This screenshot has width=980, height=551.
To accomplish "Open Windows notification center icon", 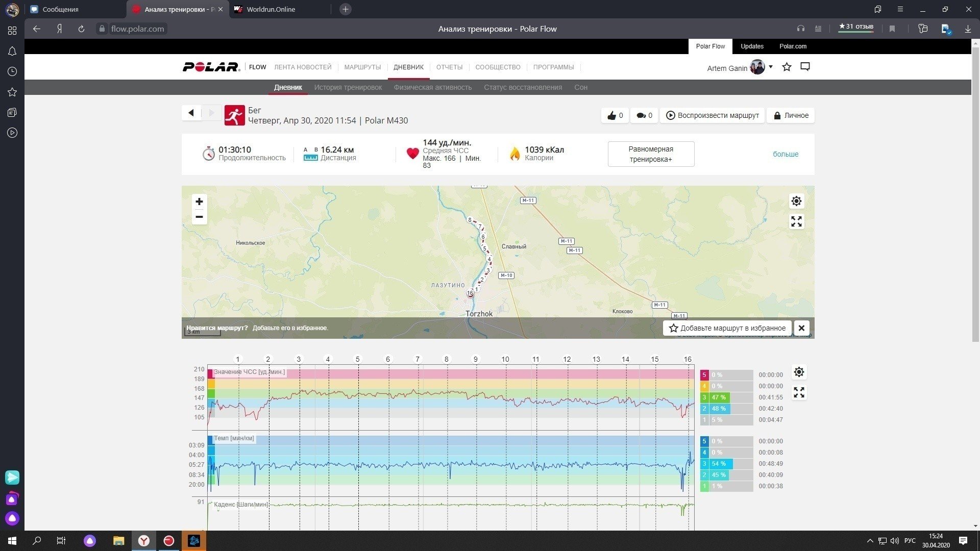I will [963, 541].
